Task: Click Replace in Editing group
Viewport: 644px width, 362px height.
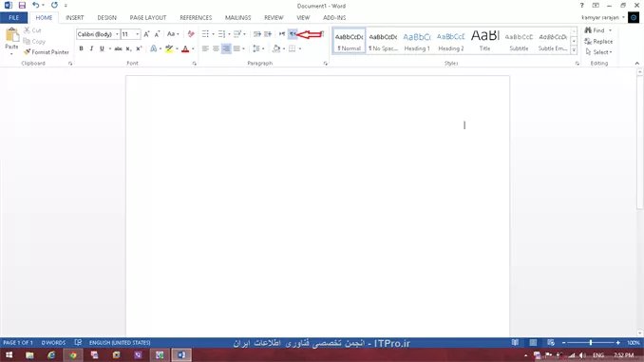Action: click(x=598, y=42)
